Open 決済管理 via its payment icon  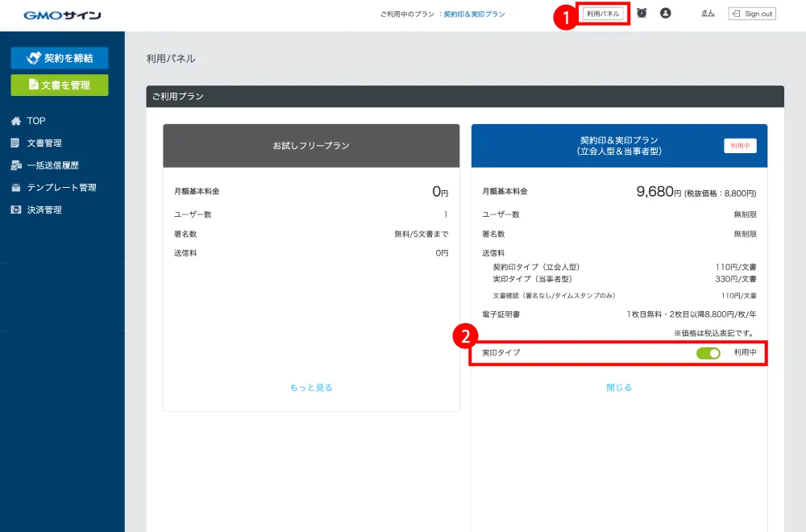(x=15, y=209)
